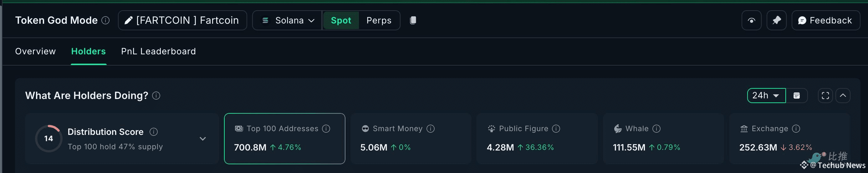Screen dimensions: 868x173
Task: Switch to PnL Leaderboard tab
Action: [158, 51]
